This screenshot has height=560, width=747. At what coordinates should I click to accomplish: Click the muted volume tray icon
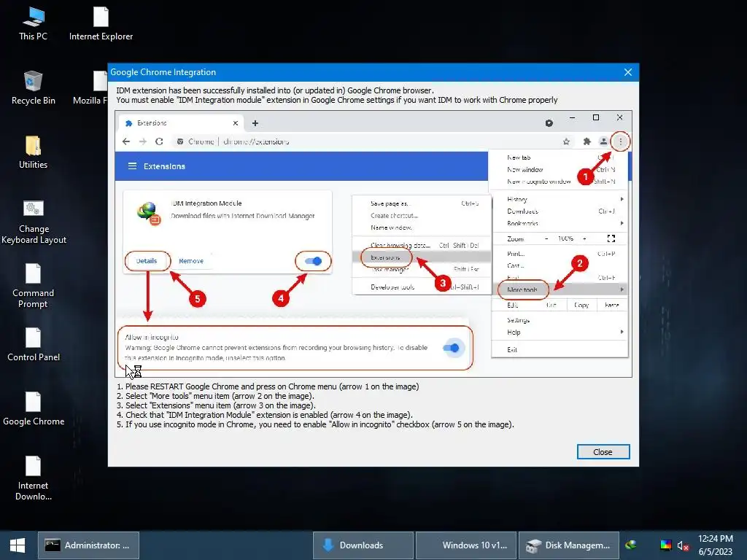(683, 545)
